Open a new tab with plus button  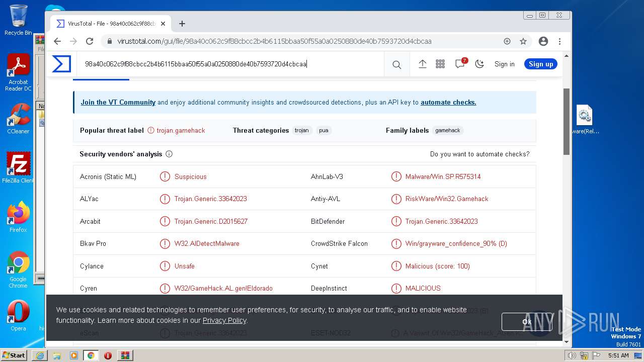pyautogui.click(x=182, y=24)
